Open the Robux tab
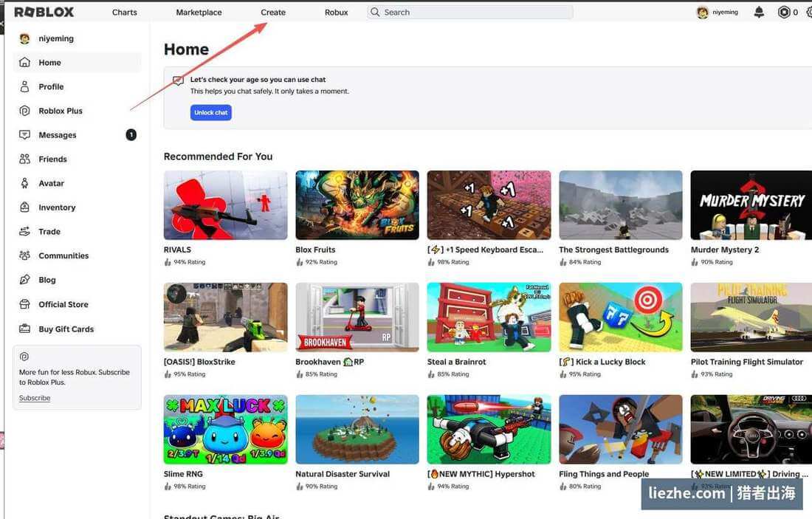The image size is (812, 519). [336, 12]
